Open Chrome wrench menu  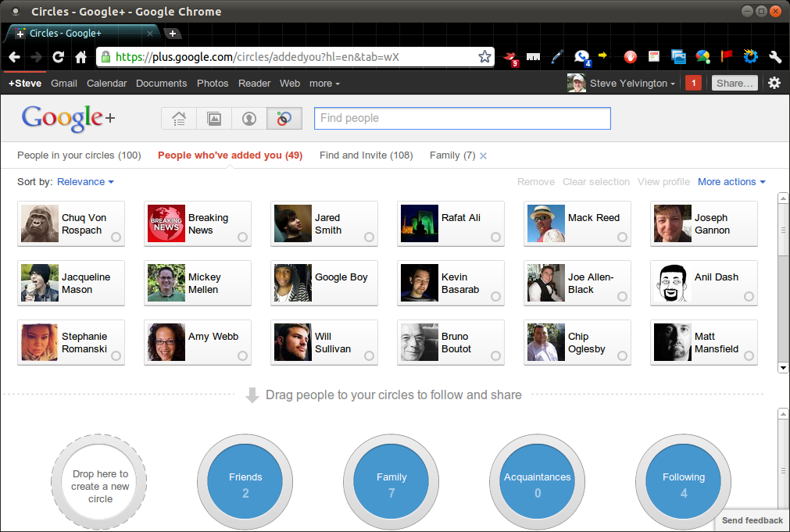(775, 57)
